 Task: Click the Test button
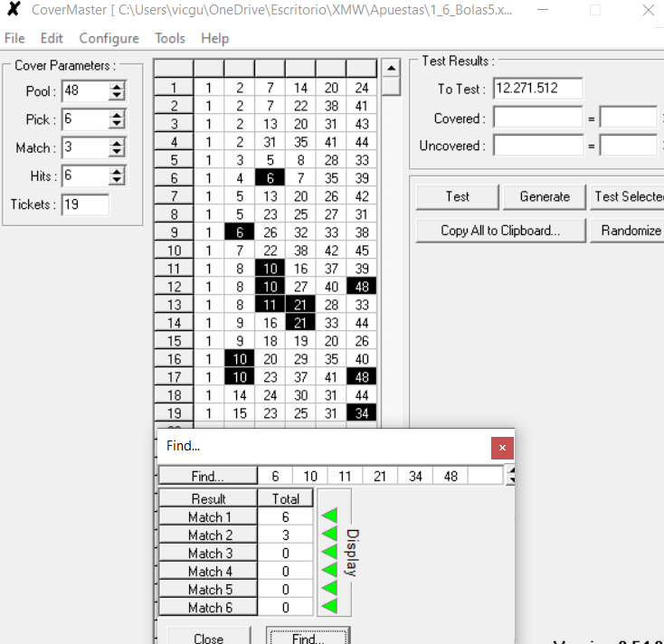(x=458, y=196)
